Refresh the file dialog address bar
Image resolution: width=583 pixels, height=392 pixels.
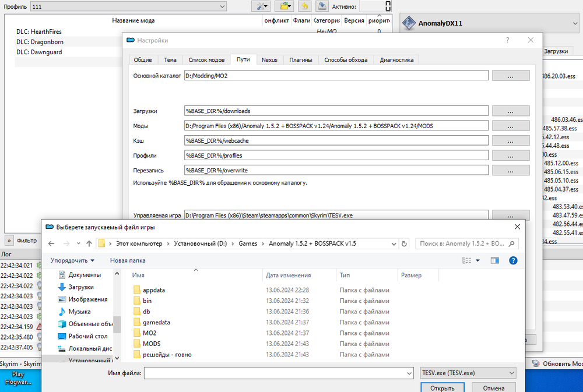404,243
